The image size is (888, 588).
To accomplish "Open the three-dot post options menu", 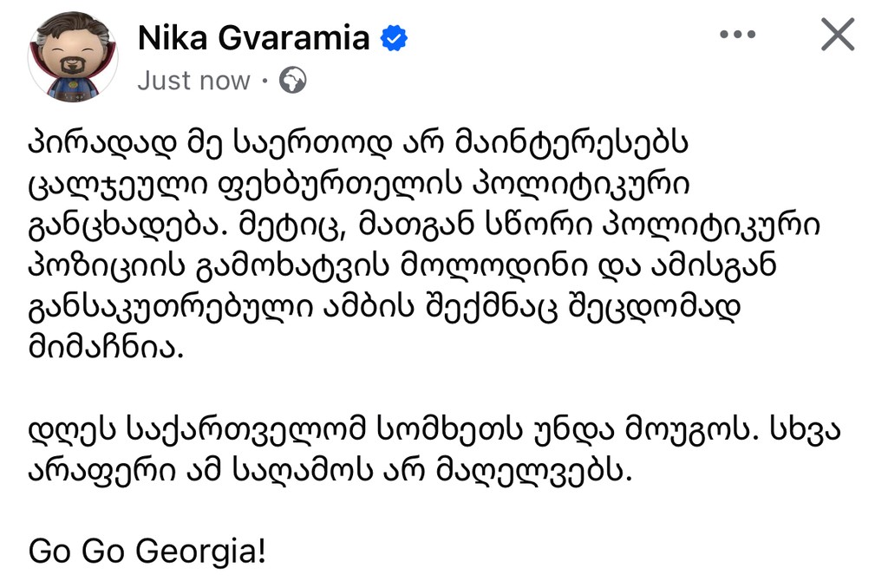I will [x=738, y=35].
